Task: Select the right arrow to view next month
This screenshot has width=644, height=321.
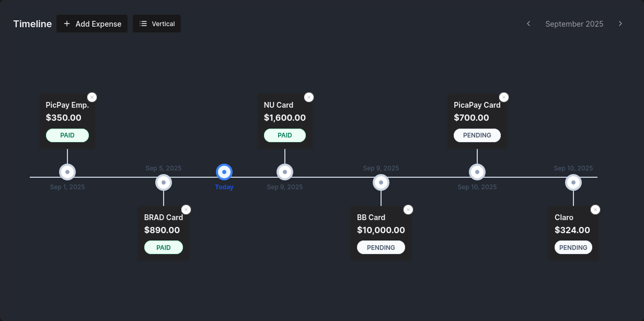Action: 620,24
